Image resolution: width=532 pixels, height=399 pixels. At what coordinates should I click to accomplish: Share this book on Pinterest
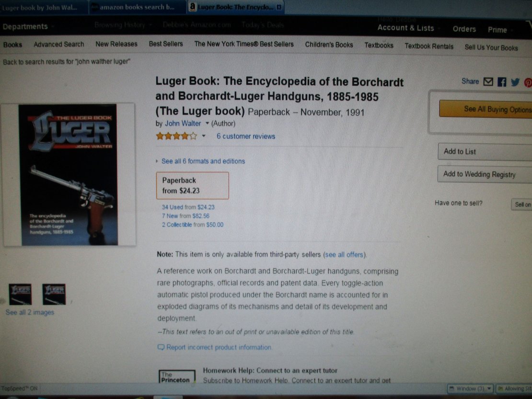[x=528, y=83]
